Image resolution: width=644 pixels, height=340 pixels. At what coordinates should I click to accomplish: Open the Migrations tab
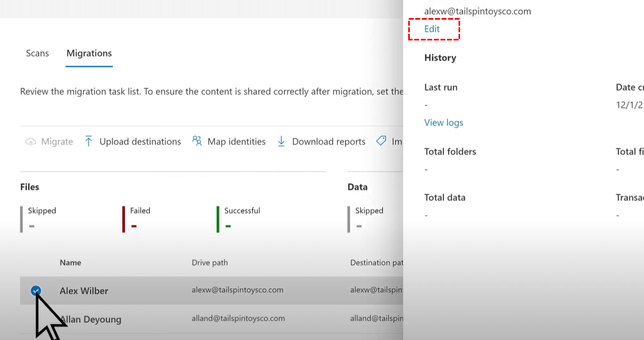[x=89, y=53]
